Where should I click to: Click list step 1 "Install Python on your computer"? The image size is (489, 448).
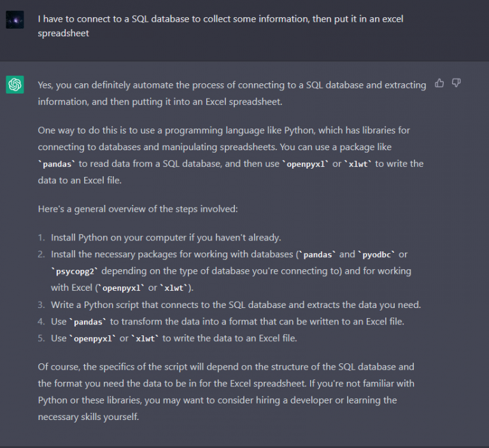(x=166, y=237)
